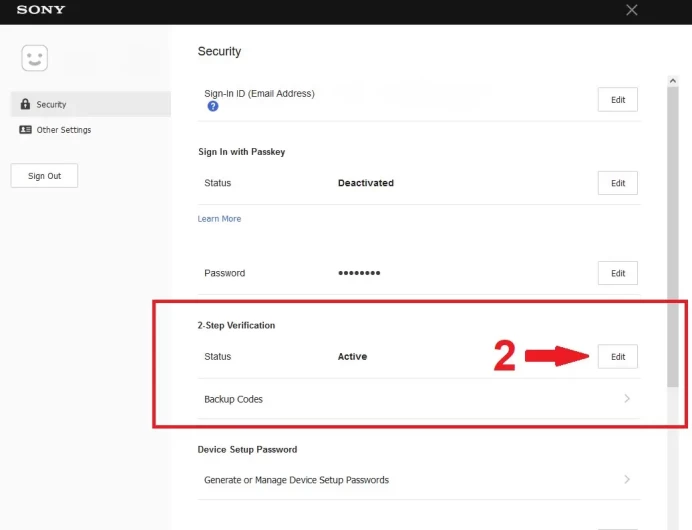
Task: Click the Sign In with Passkey heading
Action: click(x=241, y=152)
